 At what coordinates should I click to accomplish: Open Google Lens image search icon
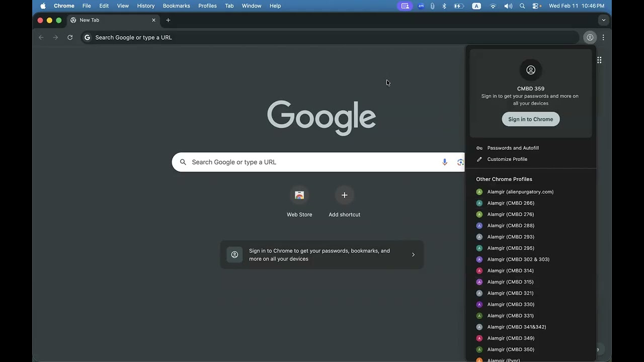point(460,162)
